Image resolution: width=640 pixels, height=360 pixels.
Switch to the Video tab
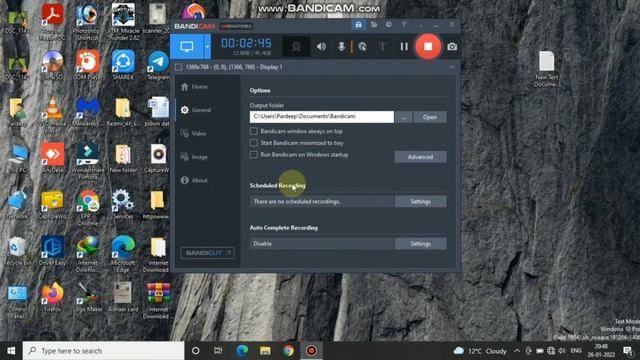click(193, 133)
